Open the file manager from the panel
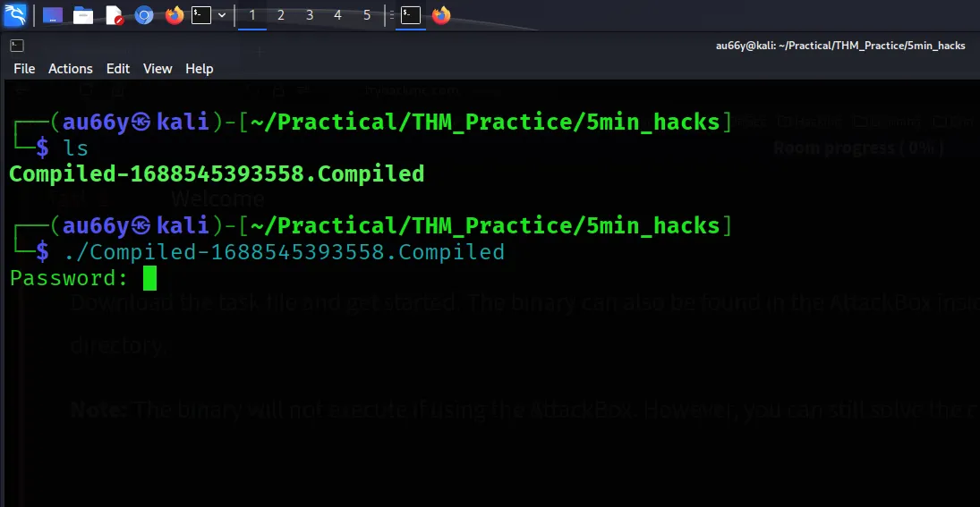The width and height of the screenshot is (980, 507). 83,15
